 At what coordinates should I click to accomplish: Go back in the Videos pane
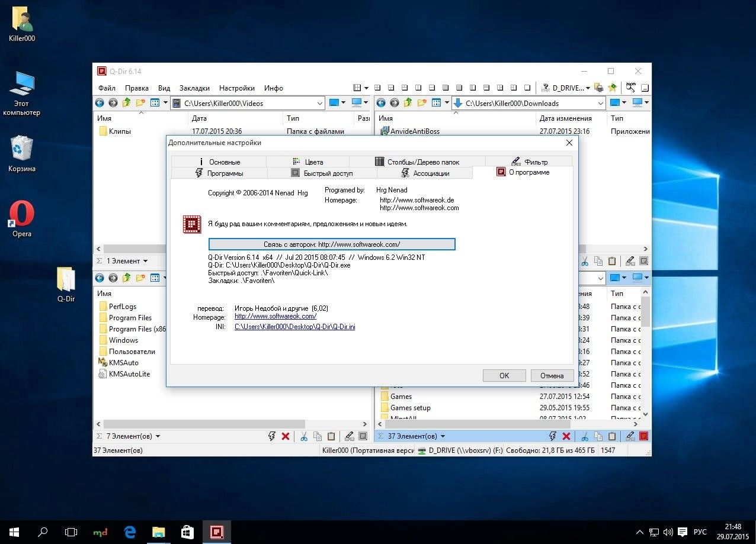pos(99,102)
